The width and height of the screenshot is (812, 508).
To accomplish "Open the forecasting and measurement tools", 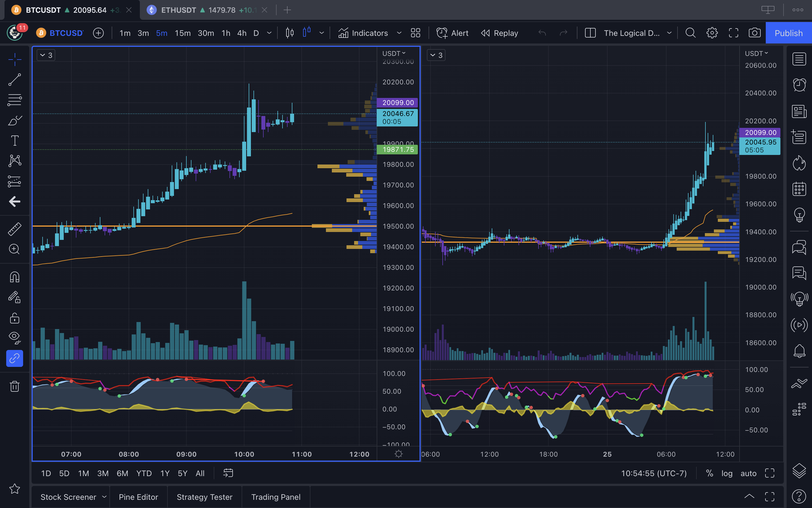I will pos(15,181).
